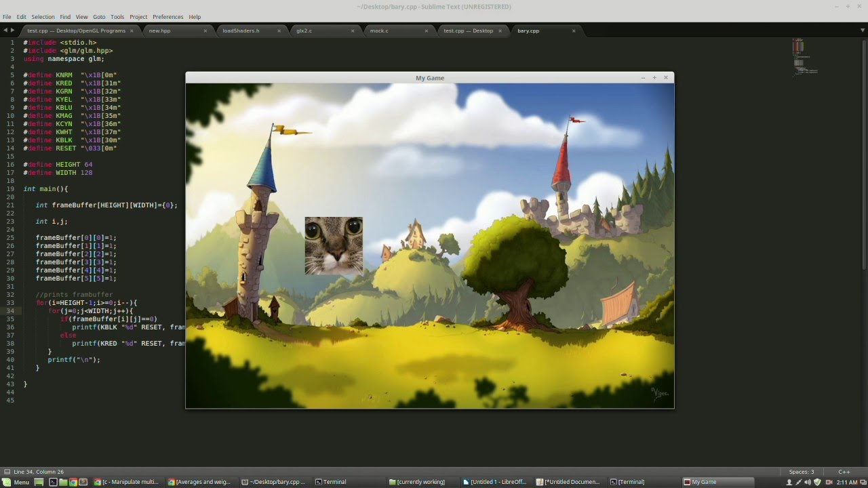Viewport: 868px width, 488px height.
Task: Open the Mint Menu button
Action: point(16,482)
